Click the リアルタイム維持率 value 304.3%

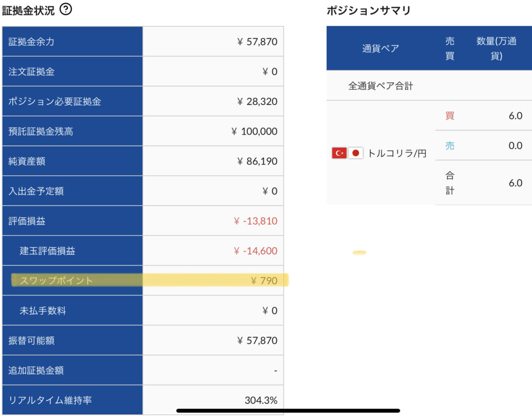(261, 400)
